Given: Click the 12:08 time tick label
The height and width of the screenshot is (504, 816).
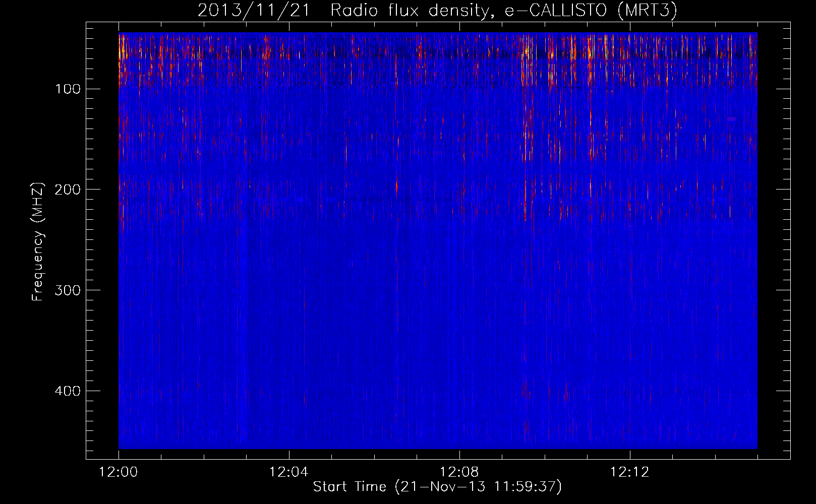Looking at the screenshot, I should coord(459,472).
